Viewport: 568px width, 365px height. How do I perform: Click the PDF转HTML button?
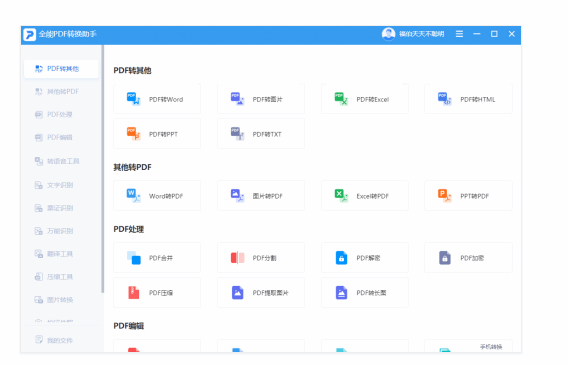(x=468, y=99)
